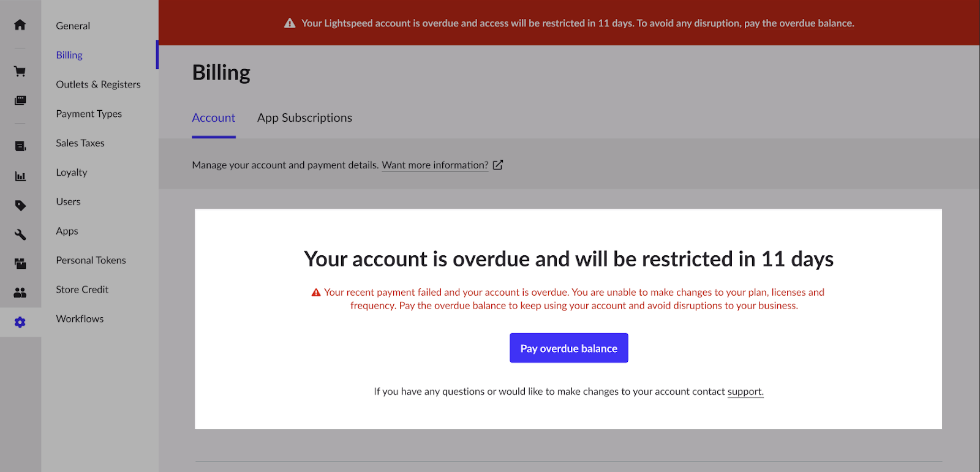This screenshot has height=472, width=980.
Task: Open Outlets & Registers settings
Action: point(98,84)
